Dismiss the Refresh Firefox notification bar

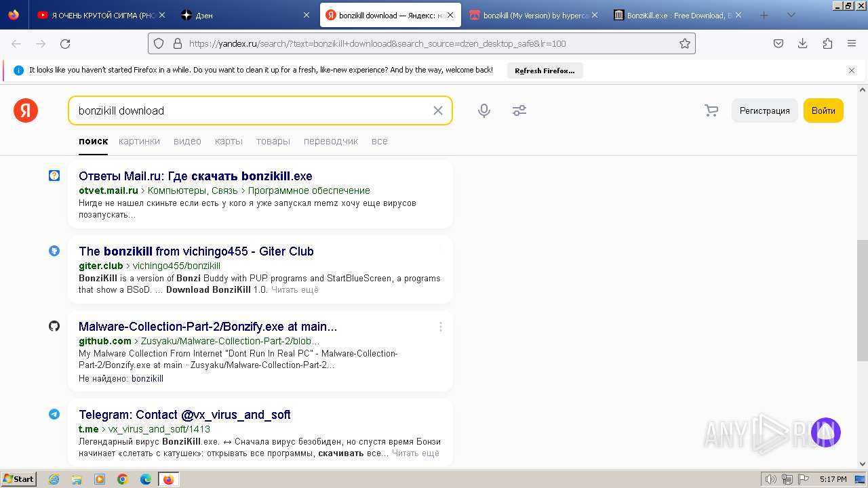point(852,70)
